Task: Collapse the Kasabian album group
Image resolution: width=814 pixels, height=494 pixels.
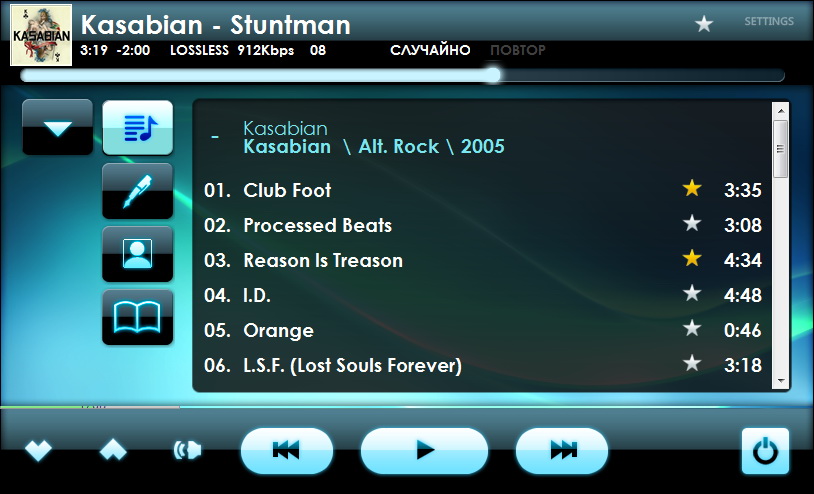Action: coord(215,137)
